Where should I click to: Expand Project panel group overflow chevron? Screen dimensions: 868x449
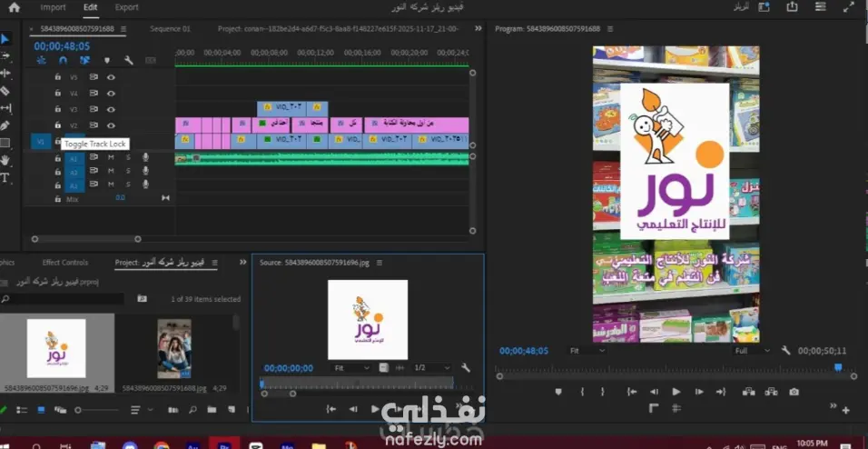tap(243, 262)
